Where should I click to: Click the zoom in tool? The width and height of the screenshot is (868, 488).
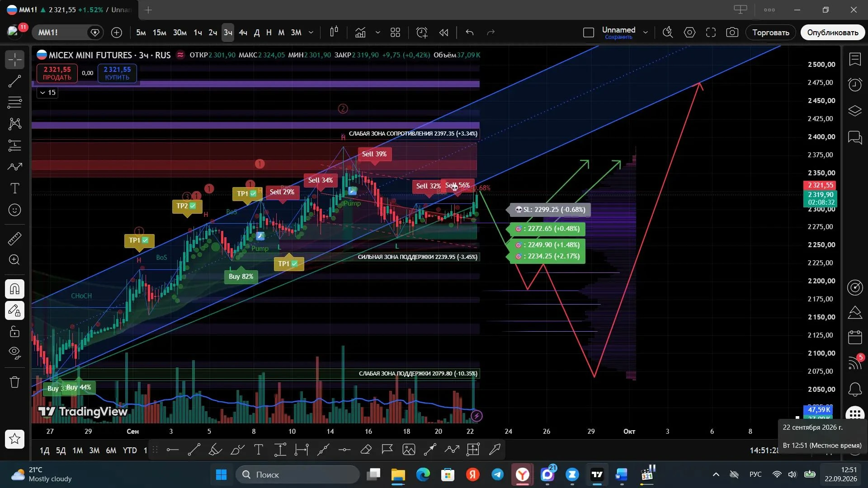click(14, 260)
